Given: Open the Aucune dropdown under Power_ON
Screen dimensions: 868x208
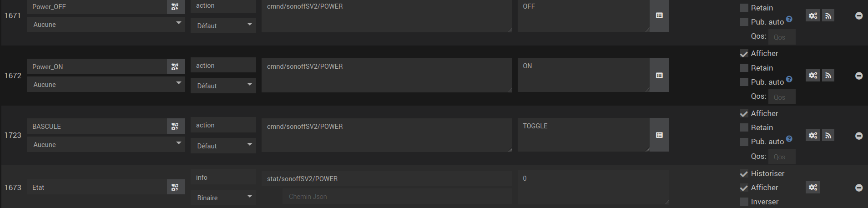Looking at the screenshot, I should click(x=106, y=85).
